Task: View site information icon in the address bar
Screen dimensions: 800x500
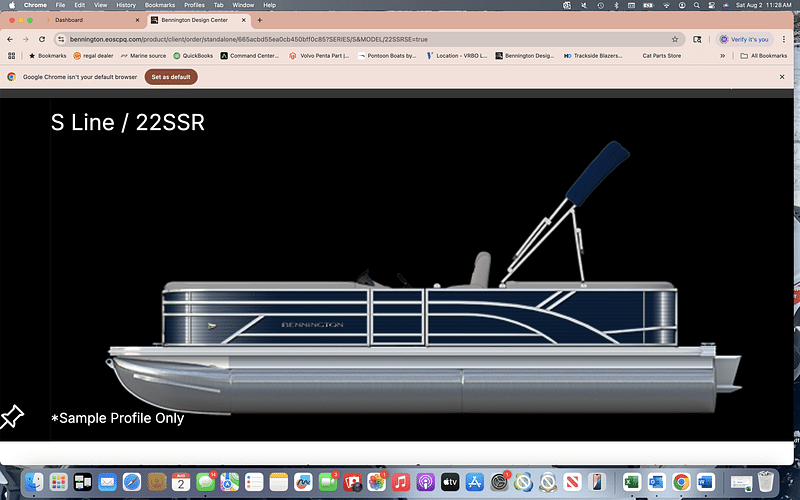Action: [x=61, y=39]
